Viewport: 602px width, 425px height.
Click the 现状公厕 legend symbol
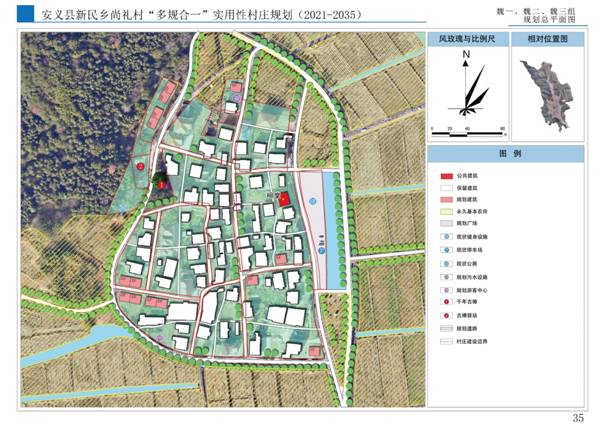click(447, 264)
